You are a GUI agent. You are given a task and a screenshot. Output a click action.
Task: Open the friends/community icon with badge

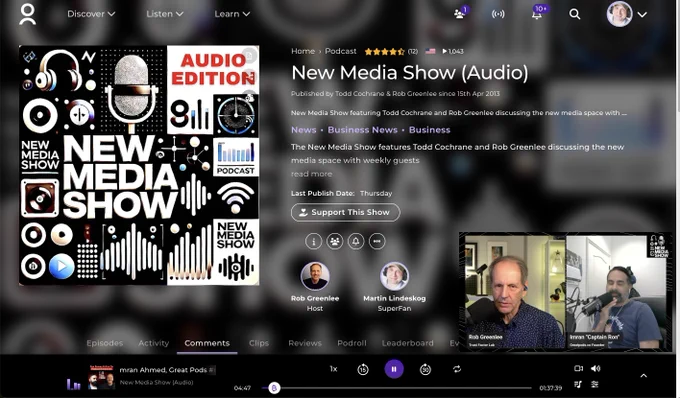pos(460,13)
